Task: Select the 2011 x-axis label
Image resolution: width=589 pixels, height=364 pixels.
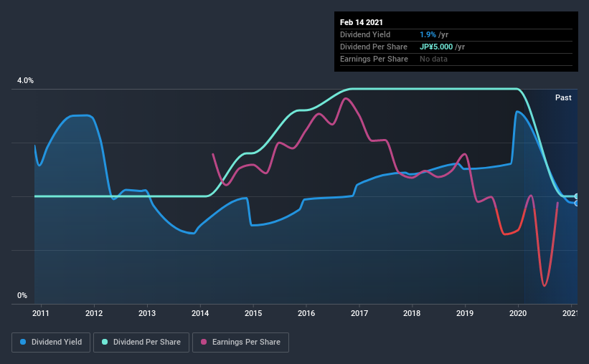Action: click(x=41, y=313)
